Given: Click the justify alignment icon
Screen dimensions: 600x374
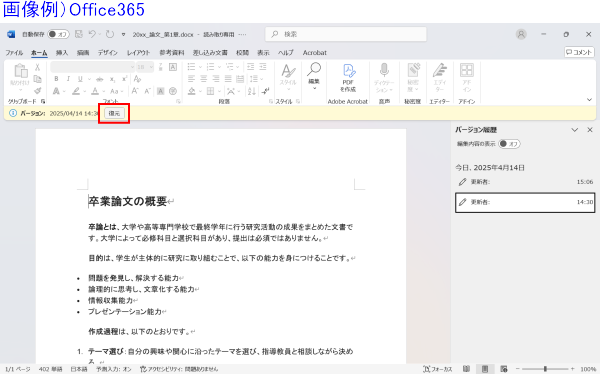Looking at the screenshot, I should point(228,79).
